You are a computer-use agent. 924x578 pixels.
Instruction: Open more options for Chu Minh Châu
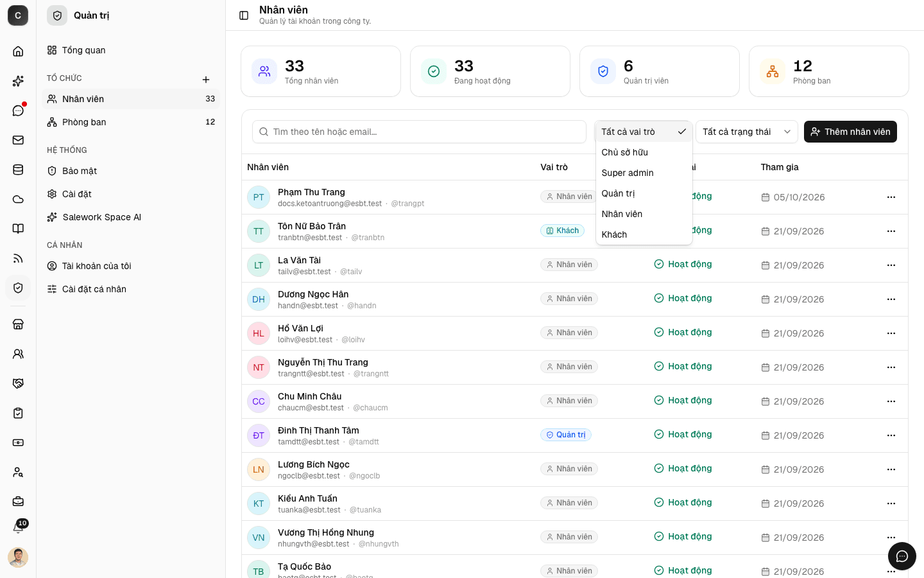click(891, 401)
